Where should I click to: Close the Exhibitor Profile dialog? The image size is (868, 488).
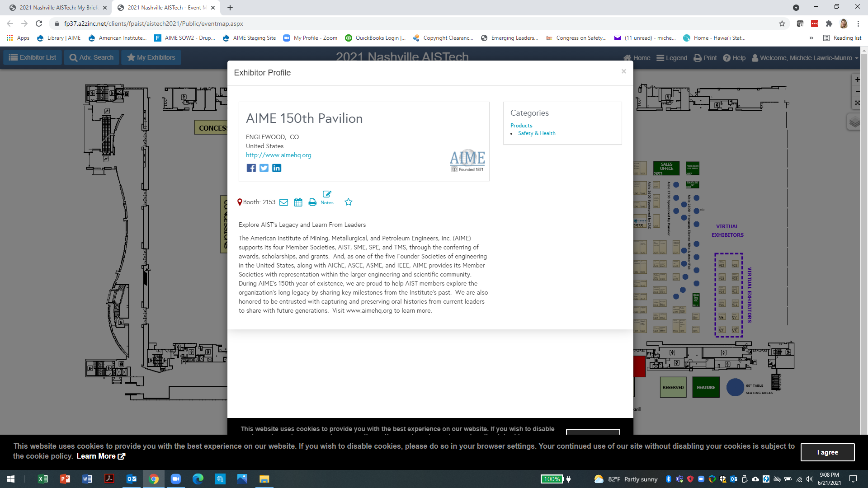(x=624, y=71)
